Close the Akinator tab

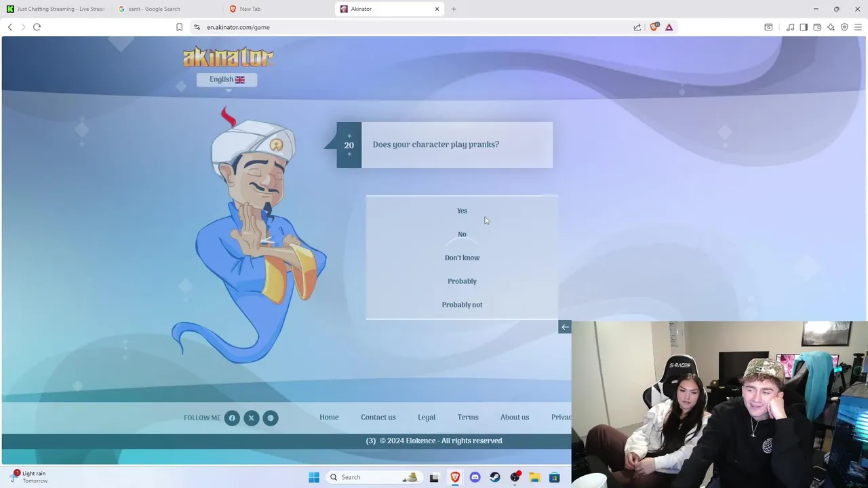(437, 9)
